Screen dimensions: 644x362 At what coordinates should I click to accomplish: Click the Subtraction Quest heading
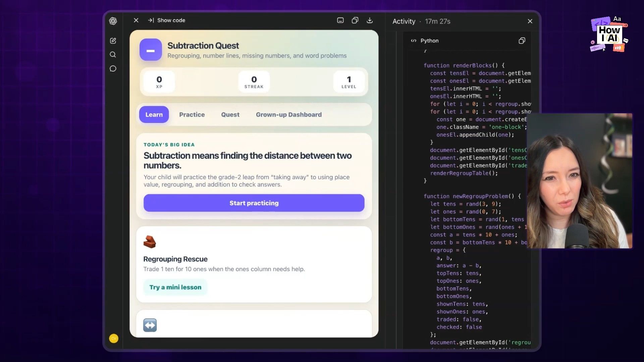(x=203, y=46)
